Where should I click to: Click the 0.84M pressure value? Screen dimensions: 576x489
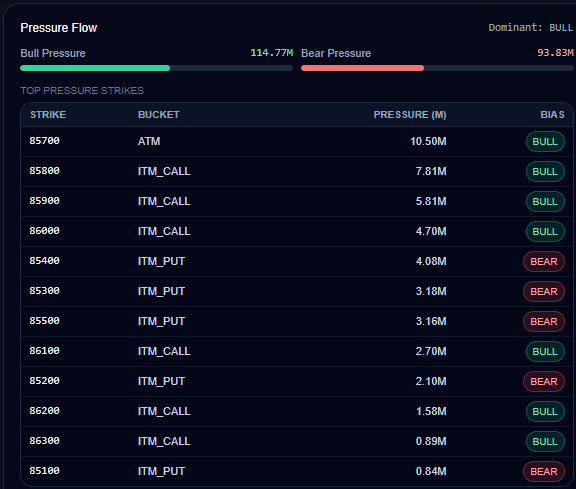coord(431,471)
